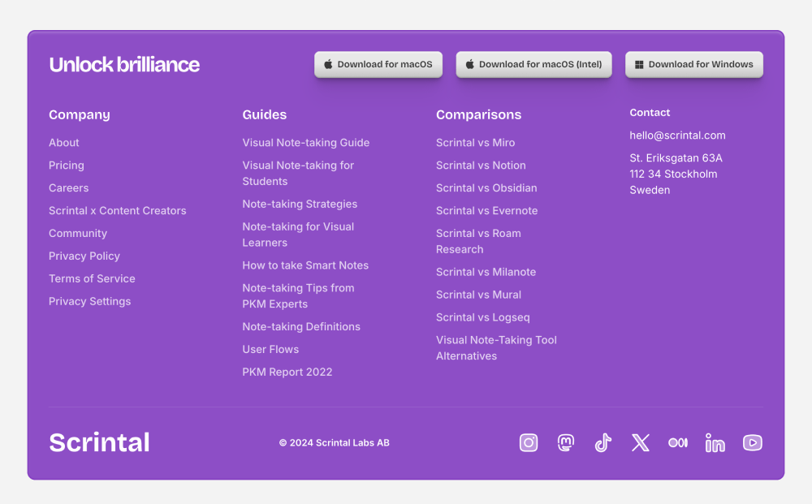This screenshot has height=504, width=812.
Task: Open Scrintal's Mastodon profile icon
Action: [x=565, y=442]
